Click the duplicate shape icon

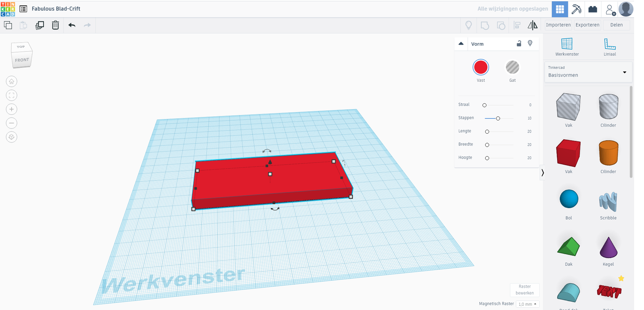pos(39,25)
